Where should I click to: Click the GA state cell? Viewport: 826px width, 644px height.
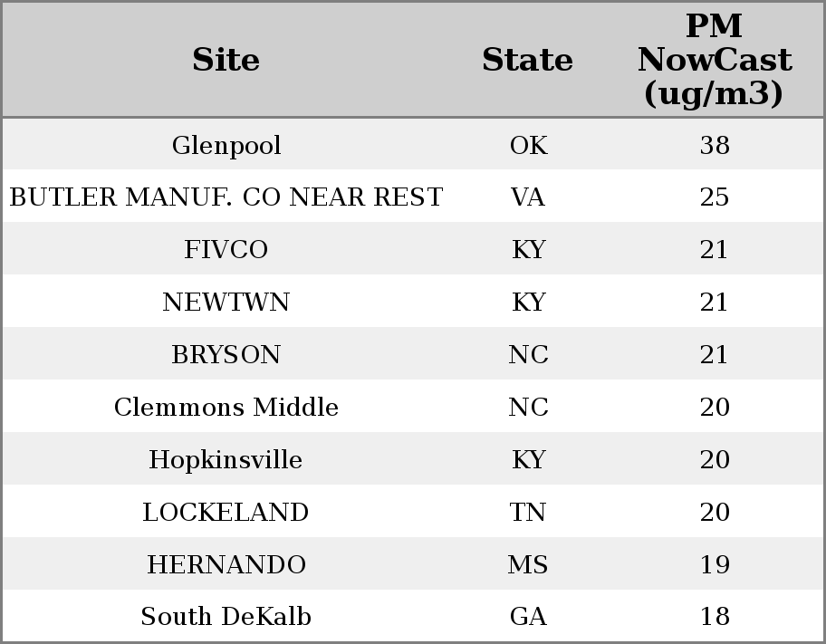click(x=528, y=617)
